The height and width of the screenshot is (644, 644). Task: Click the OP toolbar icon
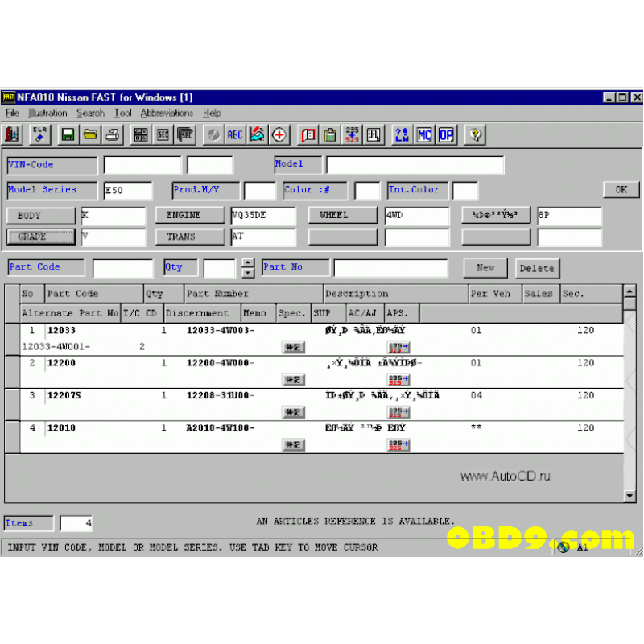447,134
